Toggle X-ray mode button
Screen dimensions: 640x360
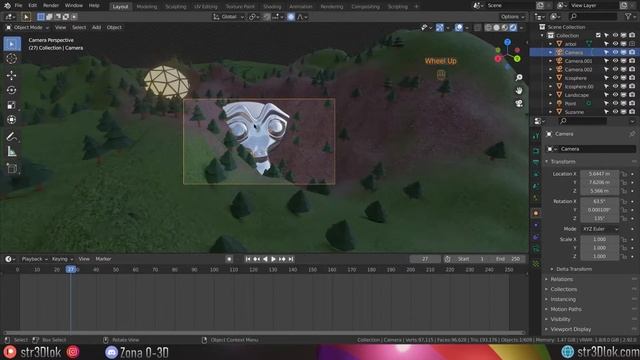pyautogui.click(x=478, y=27)
